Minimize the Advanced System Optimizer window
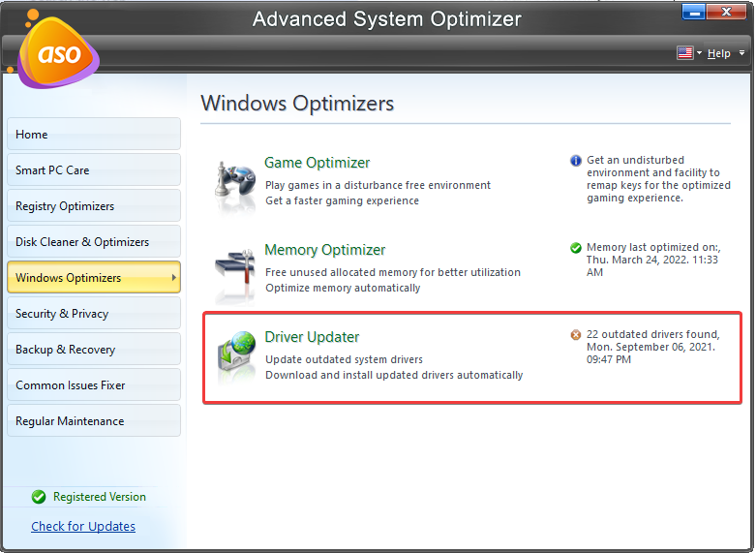This screenshot has height=553, width=756. click(694, 12)
